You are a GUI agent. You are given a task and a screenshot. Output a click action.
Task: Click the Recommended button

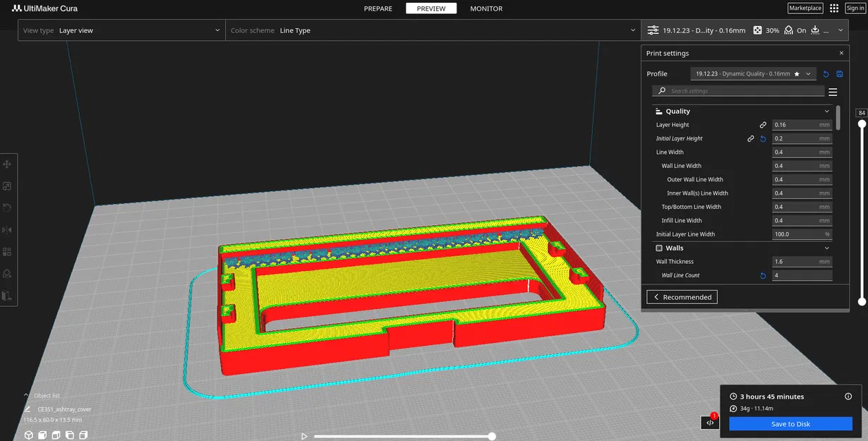click(x=682, y=297)
